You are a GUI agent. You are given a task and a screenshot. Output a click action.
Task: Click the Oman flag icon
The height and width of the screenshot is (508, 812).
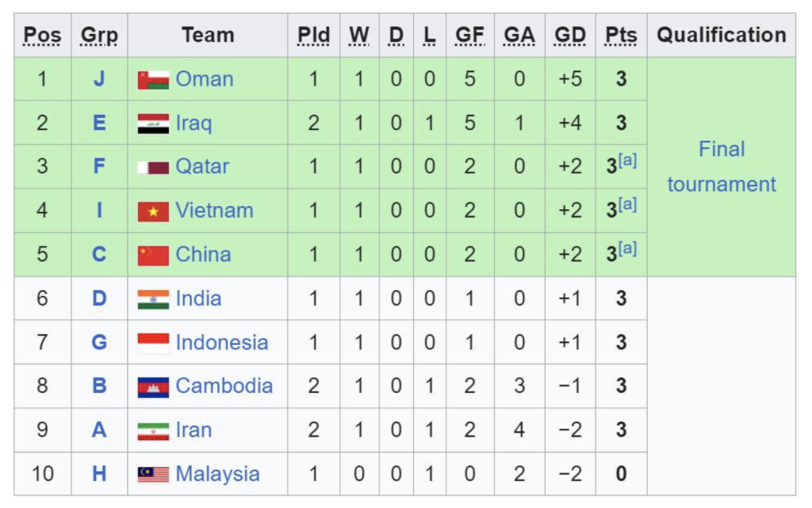click(x=153, y=79)
